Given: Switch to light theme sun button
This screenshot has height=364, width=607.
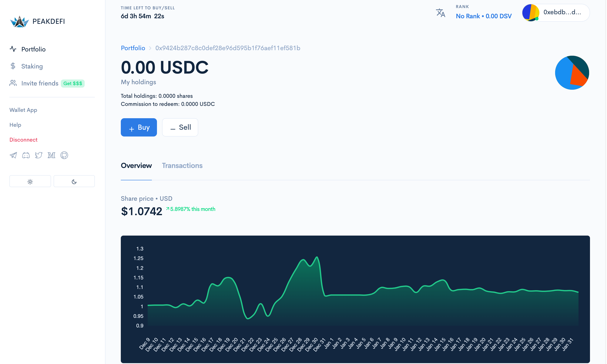Looking at the screenshot, I should point(30,182).
